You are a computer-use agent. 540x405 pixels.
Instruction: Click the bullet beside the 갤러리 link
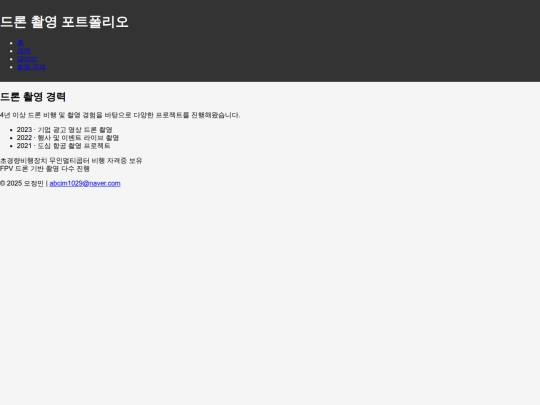(x=11, y=59)
